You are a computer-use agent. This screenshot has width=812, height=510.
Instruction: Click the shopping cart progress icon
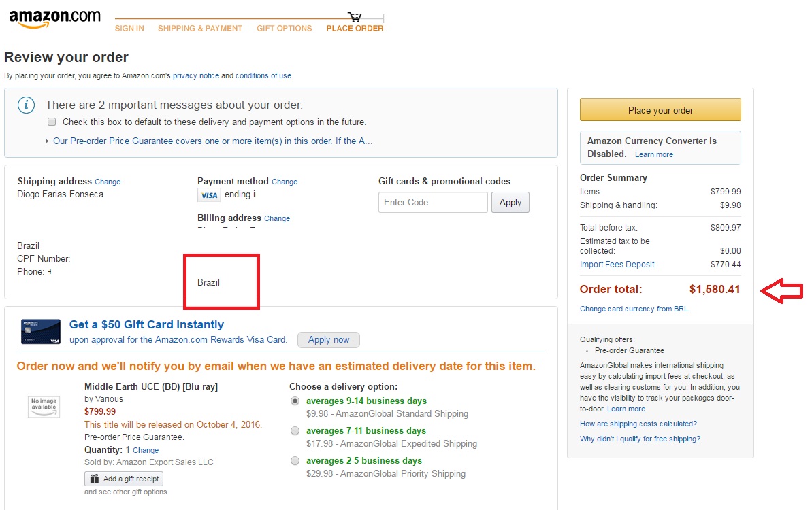(x=355, y=17)
